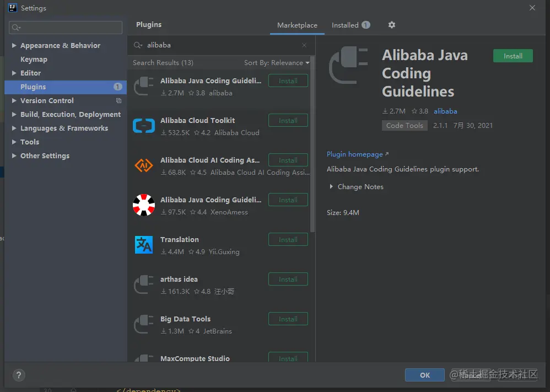This screenshot has height=392, width=550.
Task: Select Plugins in settings tree
Action: (x=66, y=87)
